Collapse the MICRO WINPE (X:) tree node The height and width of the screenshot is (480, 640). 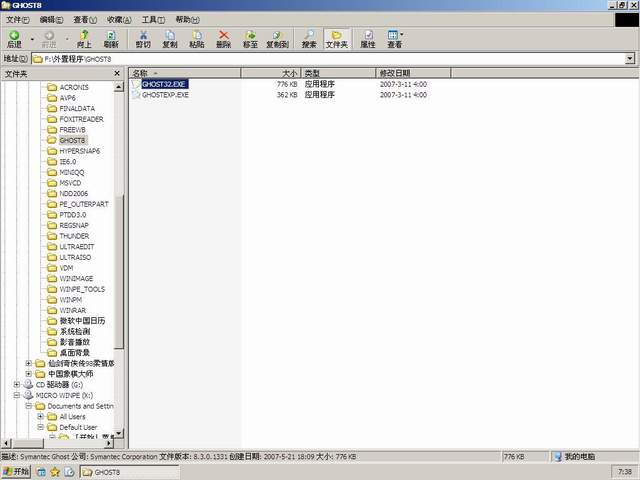point(17,395)
